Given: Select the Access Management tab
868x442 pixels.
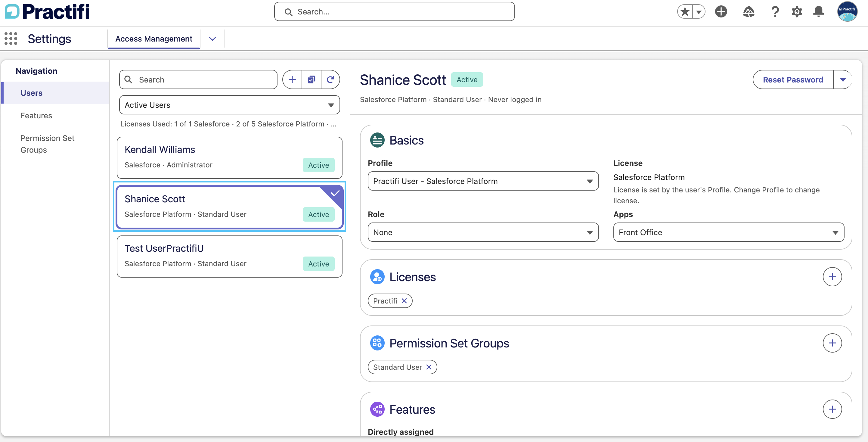Looking at the screenshot, I should click(x=154, y=39).
